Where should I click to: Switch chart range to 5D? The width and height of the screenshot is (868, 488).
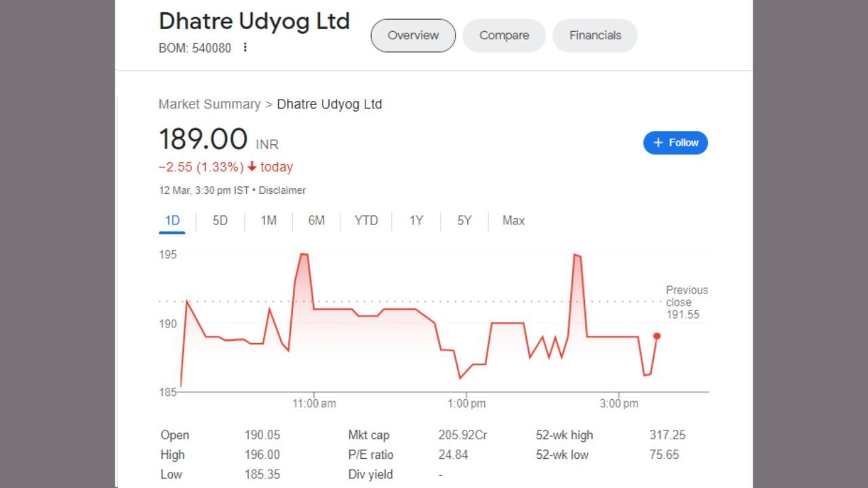(220, 220)
